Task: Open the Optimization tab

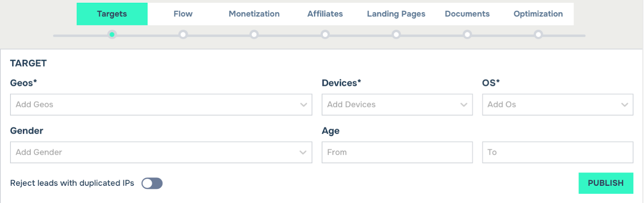Action: click(538, 14)
